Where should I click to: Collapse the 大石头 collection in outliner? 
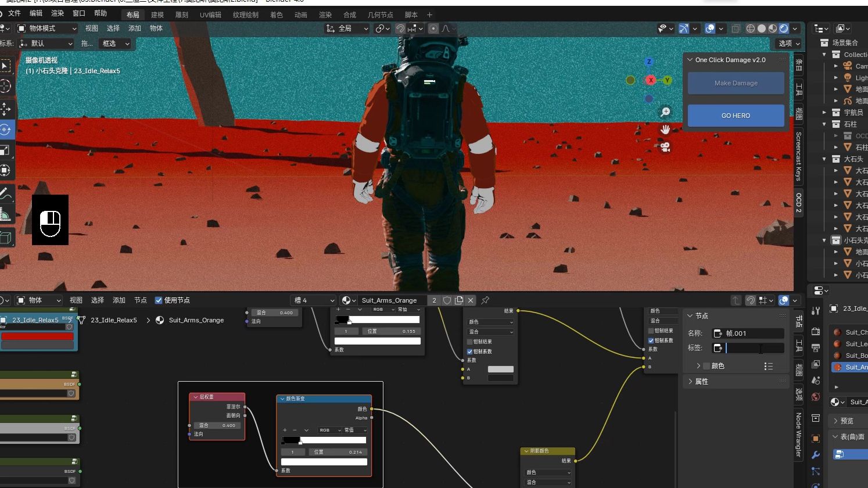pos(824,159)
